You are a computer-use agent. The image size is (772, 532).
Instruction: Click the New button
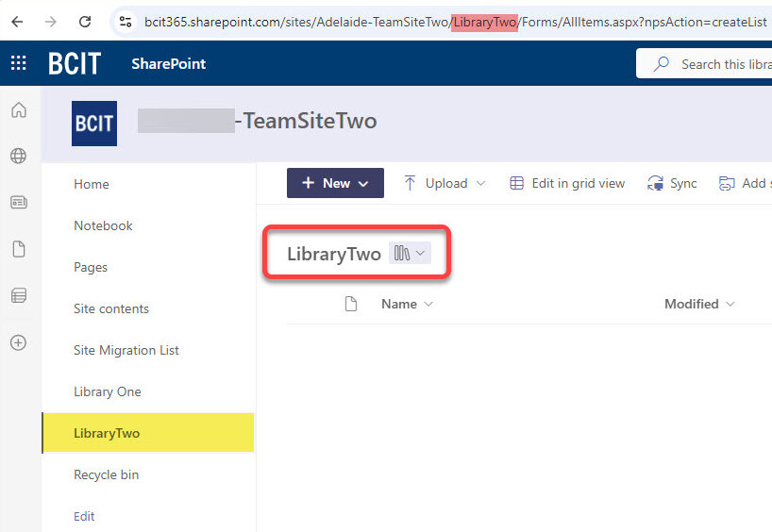(335, 183)
